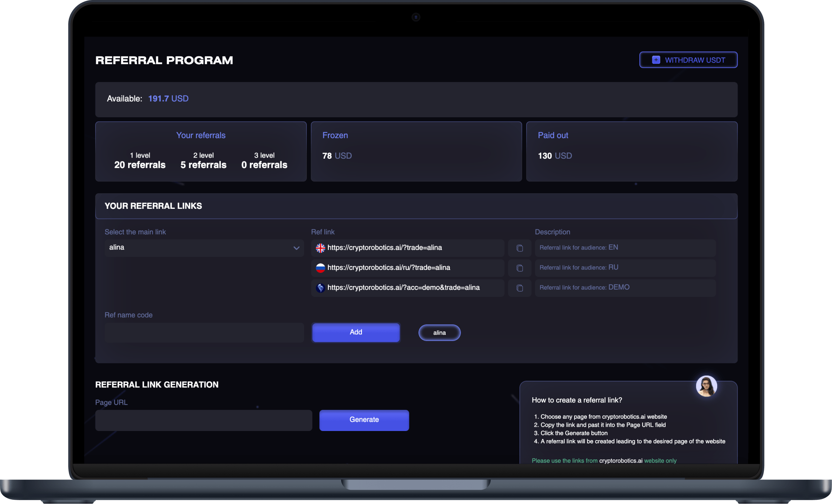Viewport: 832px width, 504px height.
Task: Open the cryptorobotics.ai website link
Action: 620,460
